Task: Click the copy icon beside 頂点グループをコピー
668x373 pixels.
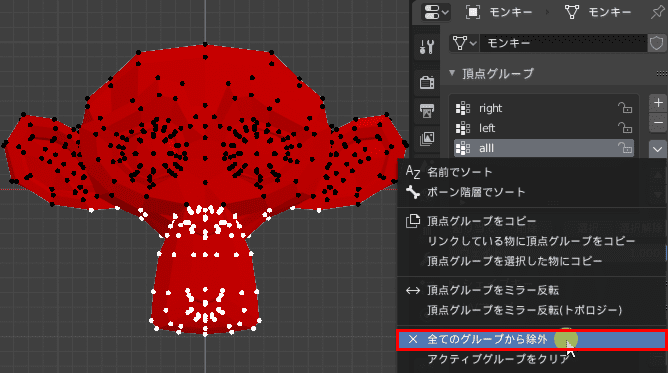Action: click(x=413, y=221)
